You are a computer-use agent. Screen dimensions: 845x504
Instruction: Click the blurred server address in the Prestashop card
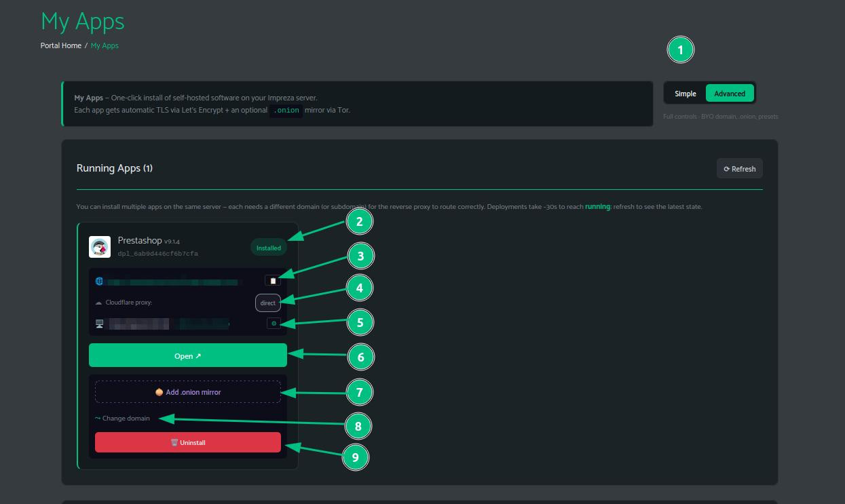tap(169, 324)
